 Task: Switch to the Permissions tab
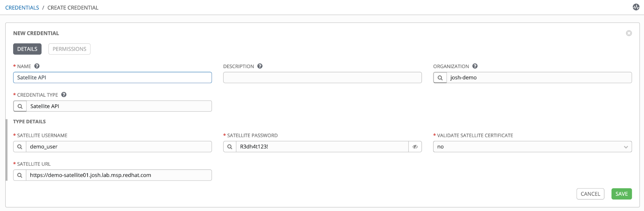(x=69, y=49)
